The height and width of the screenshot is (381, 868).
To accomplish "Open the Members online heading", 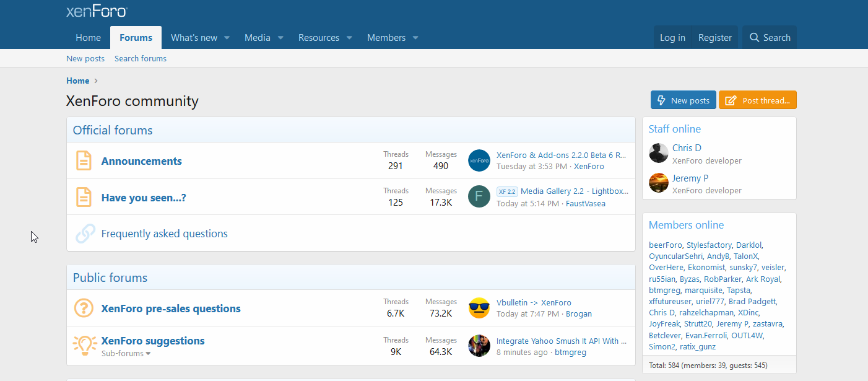I will (x=686, y=225).
